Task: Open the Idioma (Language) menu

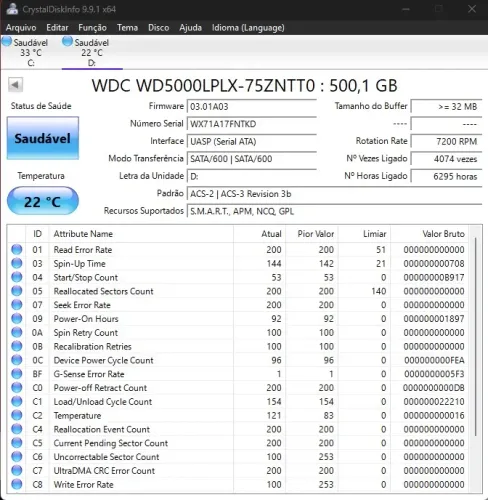Action: click(248, 28)
